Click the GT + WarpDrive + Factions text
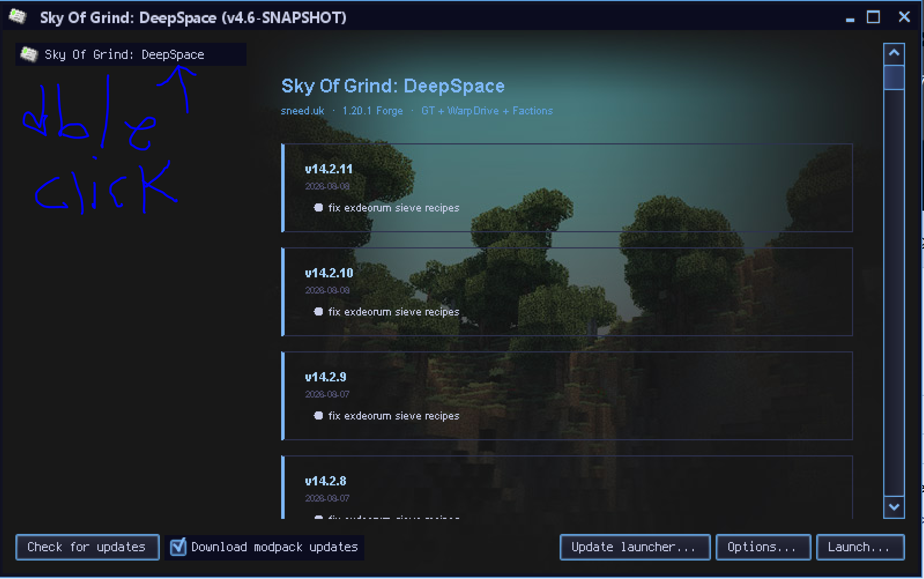 point(487,111)
